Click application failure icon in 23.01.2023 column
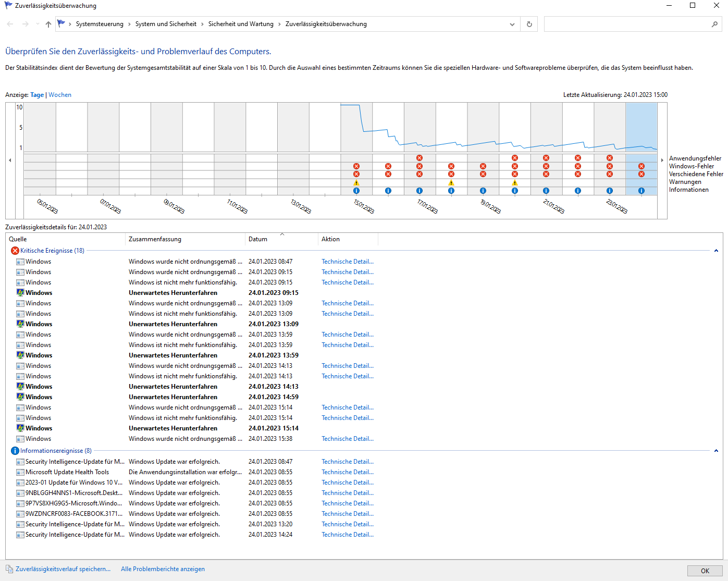 tap(610, 158)
